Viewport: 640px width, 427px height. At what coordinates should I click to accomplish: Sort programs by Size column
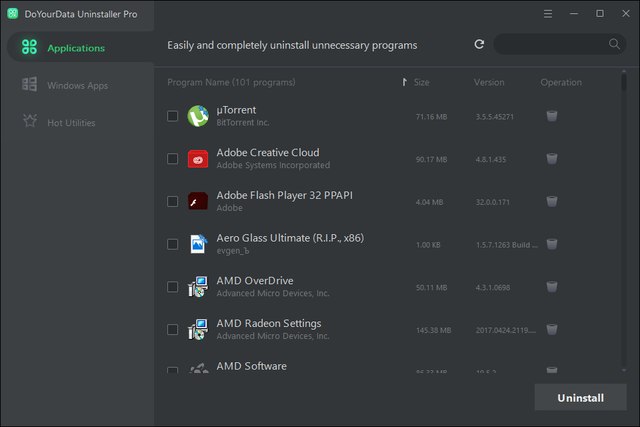pos(421,82)
